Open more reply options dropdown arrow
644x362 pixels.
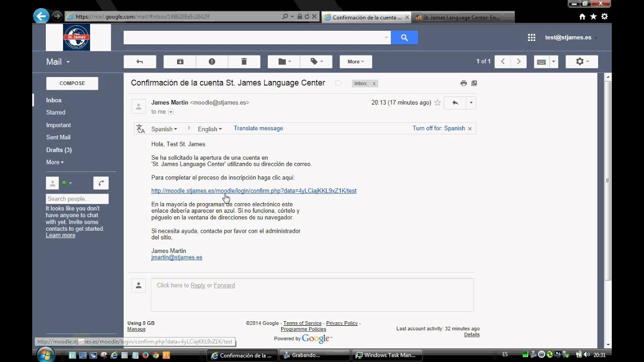471,103
